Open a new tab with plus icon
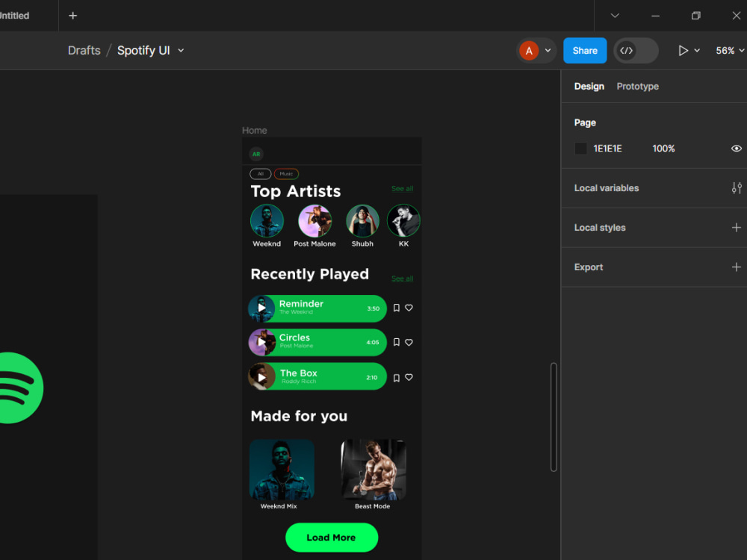This screenshot has height=560, width=747. pos(72,16)
